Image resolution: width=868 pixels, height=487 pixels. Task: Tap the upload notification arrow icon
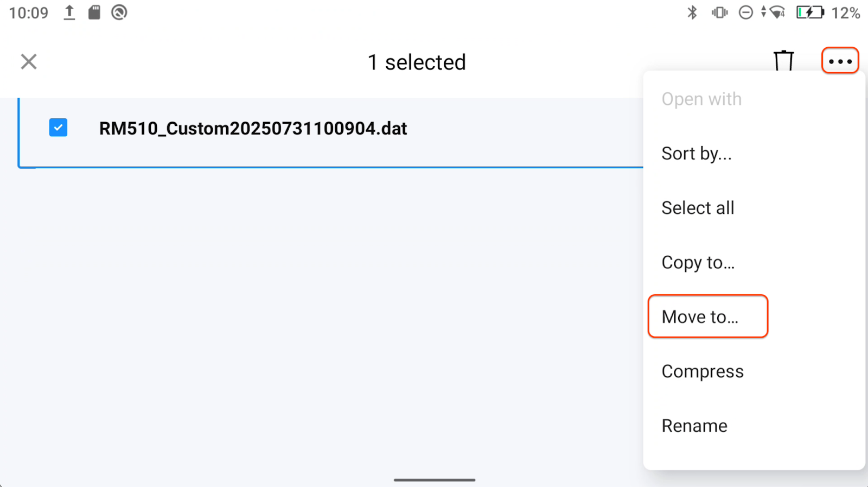(x=69, y=12)
